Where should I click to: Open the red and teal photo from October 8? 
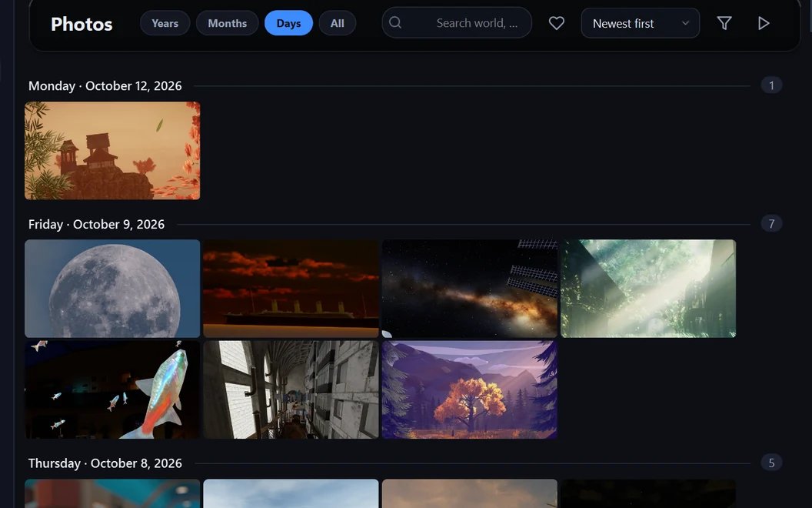[112, 493]
